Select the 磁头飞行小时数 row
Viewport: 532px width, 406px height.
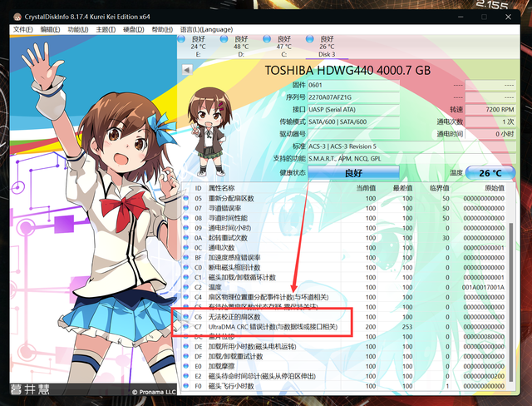pyautogui.click(x=344, y=386)
